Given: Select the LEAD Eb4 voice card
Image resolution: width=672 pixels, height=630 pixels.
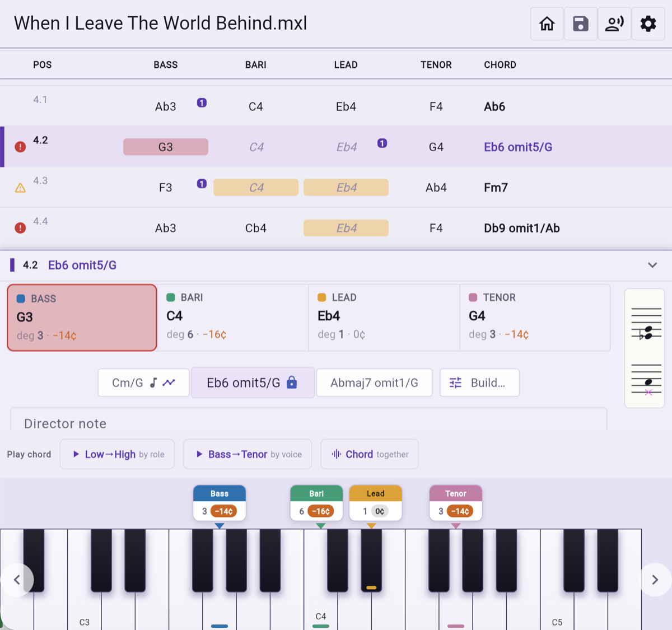Looking at the screenshot, I should [x=384, y=318].
